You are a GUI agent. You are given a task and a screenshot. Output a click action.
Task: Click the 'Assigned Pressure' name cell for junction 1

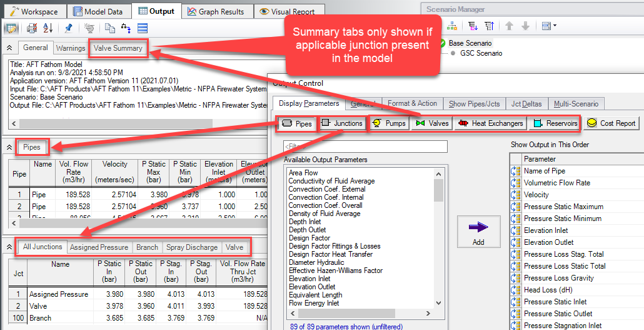61,294
